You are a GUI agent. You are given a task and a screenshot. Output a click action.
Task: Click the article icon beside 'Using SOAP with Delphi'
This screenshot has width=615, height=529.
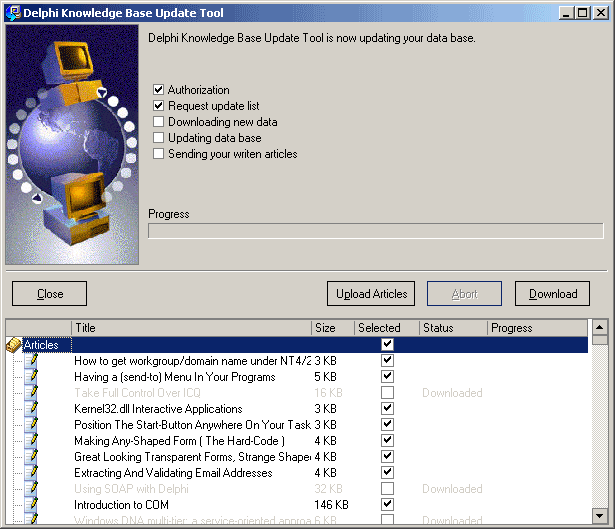(31, 489)
